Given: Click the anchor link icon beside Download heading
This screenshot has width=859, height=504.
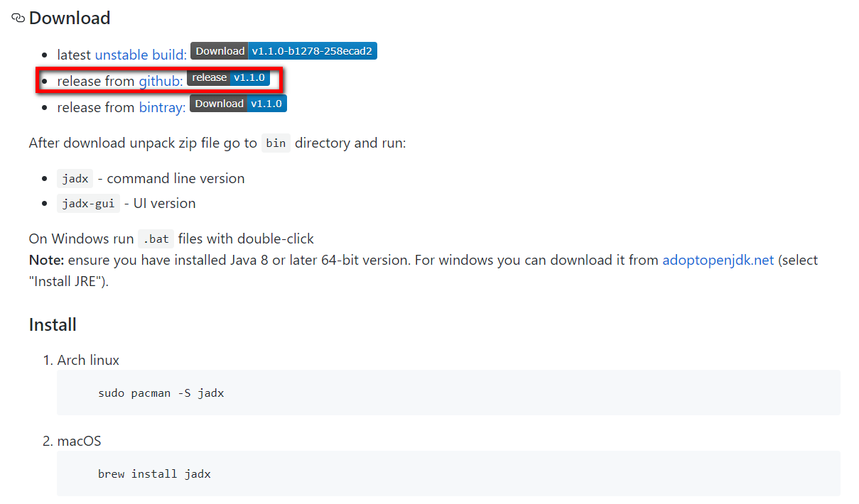Looking at the screenshot, I should (x=18, y=18).
